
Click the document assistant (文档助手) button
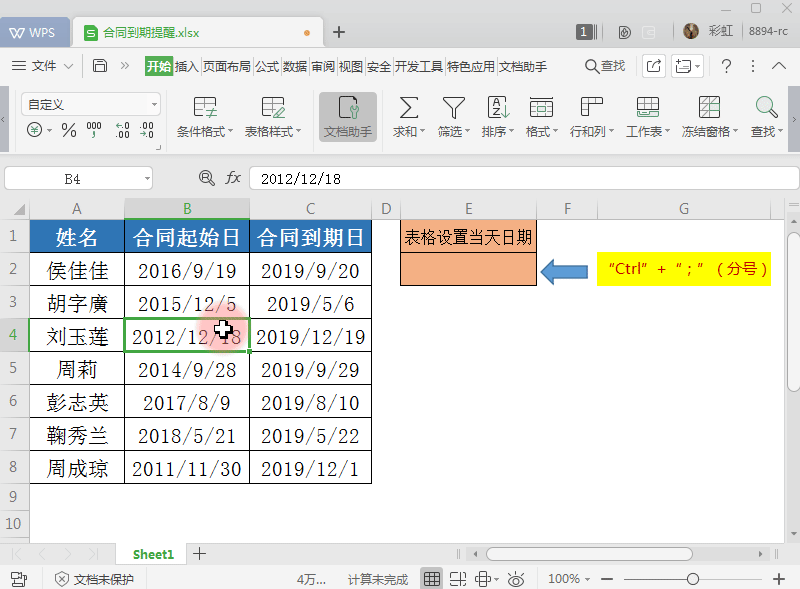(x=348, y=117)
